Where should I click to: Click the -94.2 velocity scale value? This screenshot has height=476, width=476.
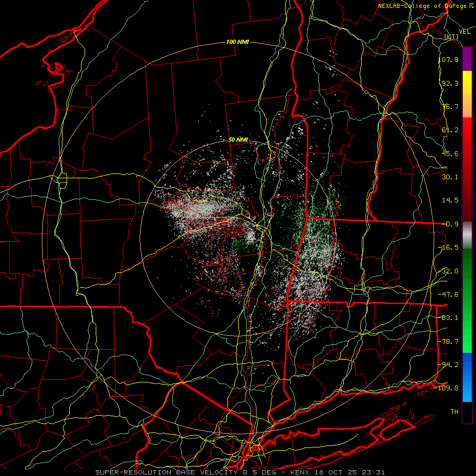pos(448,365)
